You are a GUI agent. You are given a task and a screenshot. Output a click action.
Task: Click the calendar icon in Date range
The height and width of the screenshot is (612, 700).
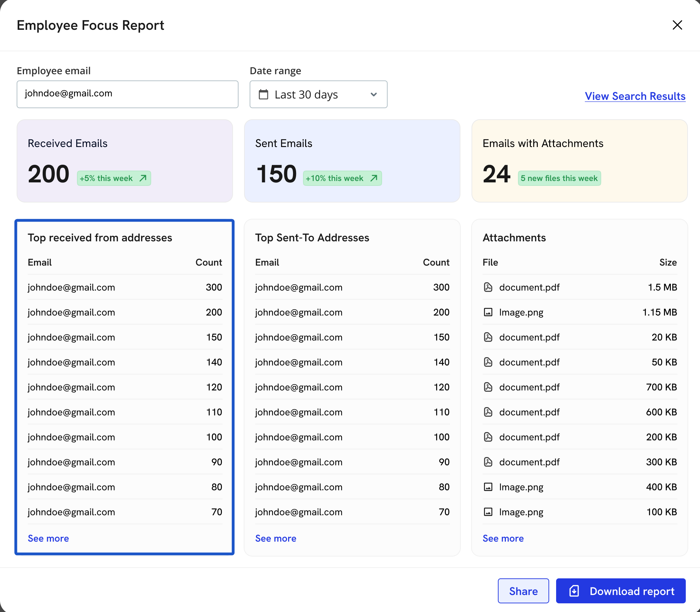click(263, 94)
